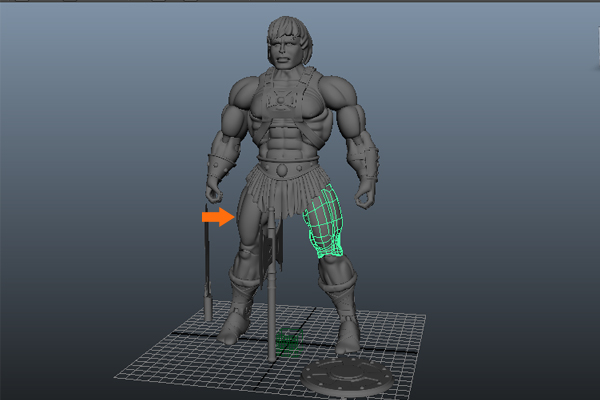Select the green wireframe thigh mesh
The image size is (600, 400).
point(324,222)
